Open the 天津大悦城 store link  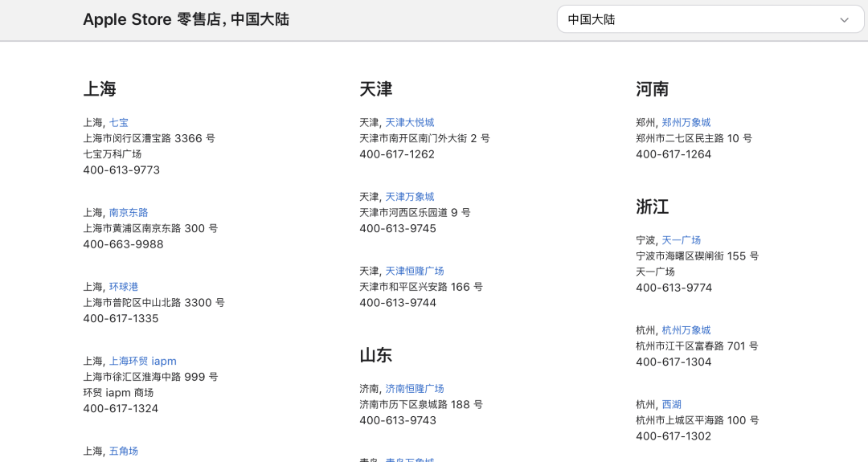point(410,122)
